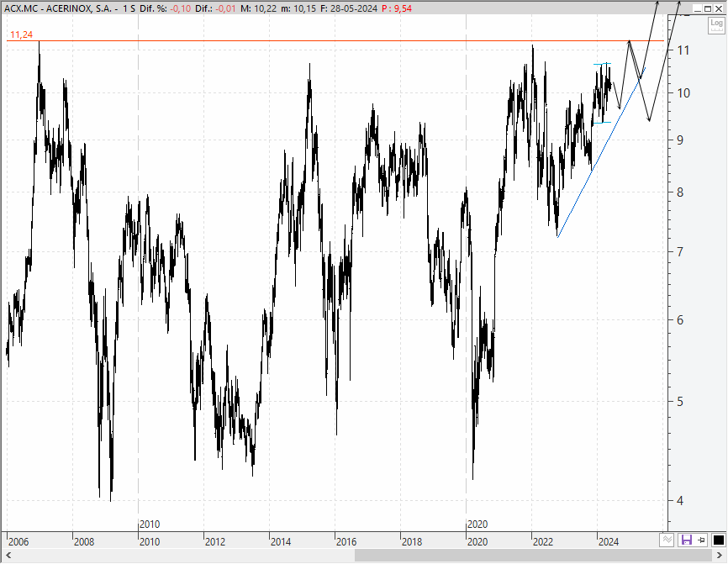Viewport: 728px width, 564px height.
Task: Click the price axis label 6
Action: pyautogui.click(x=680, y=320)
